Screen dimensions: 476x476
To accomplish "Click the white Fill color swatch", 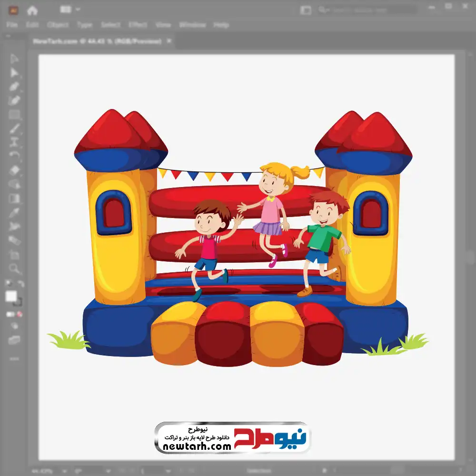I will 11,297.
